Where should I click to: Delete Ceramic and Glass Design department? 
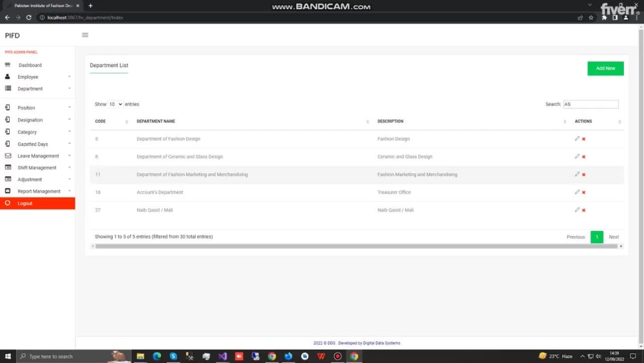583,157
